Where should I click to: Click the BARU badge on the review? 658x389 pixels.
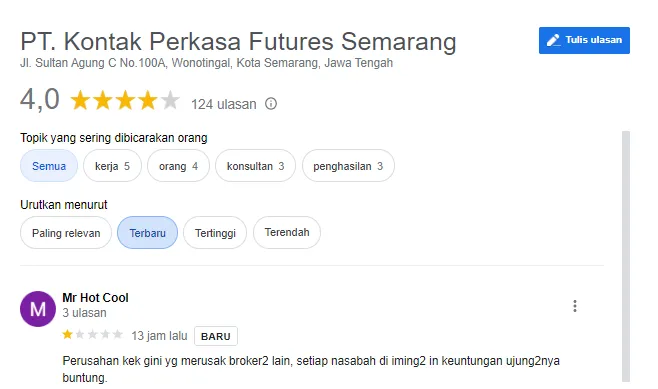[216, 336]
